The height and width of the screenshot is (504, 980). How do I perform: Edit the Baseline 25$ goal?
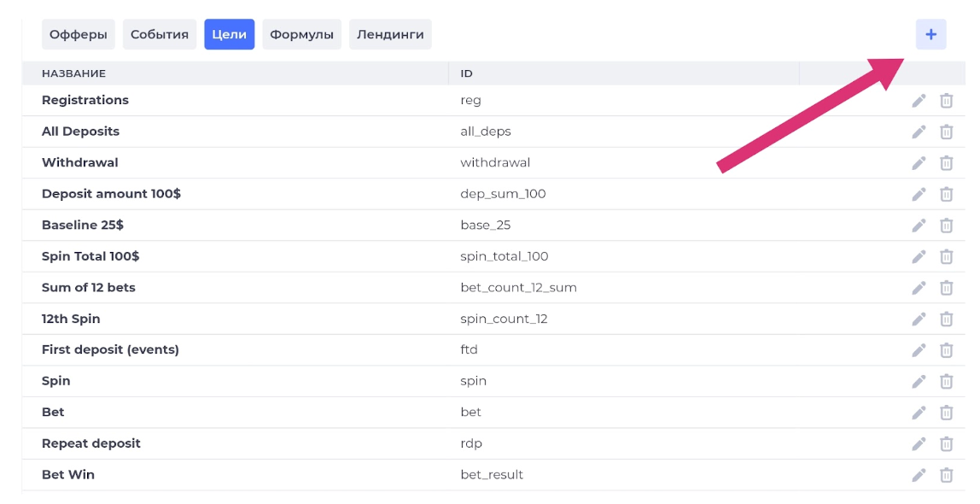(919, 226)
